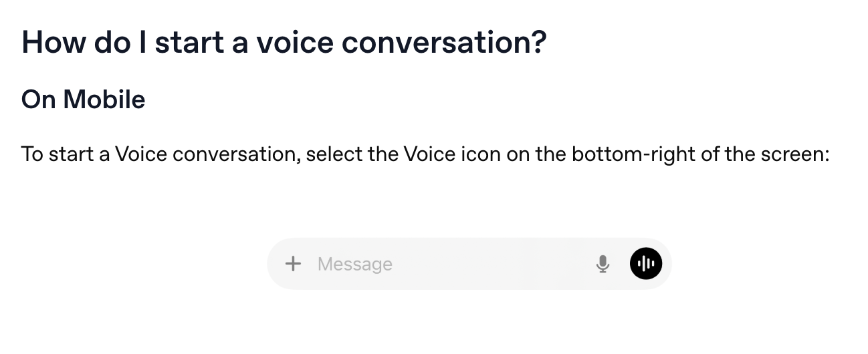Click the 'To start a Voice conversation' instruction text
Screen dimensions: 868x354
point(161,154)
